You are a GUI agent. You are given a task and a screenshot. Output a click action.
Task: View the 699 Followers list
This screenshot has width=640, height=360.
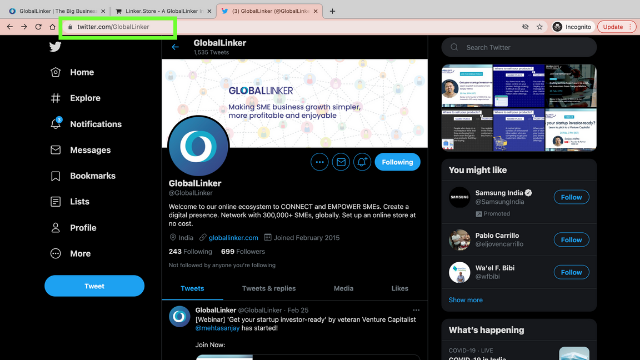[243, 251]
